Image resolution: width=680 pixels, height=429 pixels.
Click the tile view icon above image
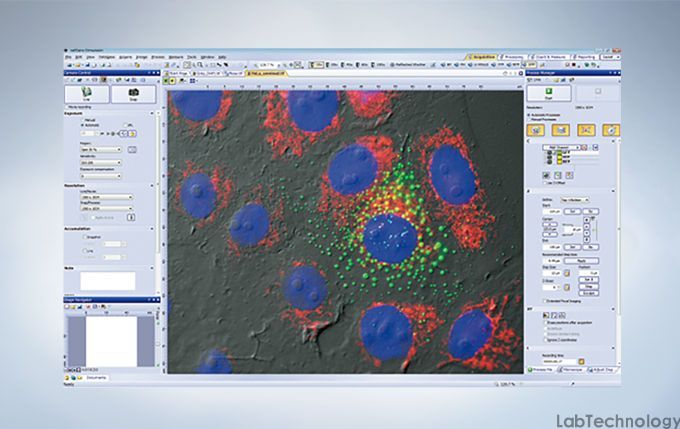tap(193, 81)
